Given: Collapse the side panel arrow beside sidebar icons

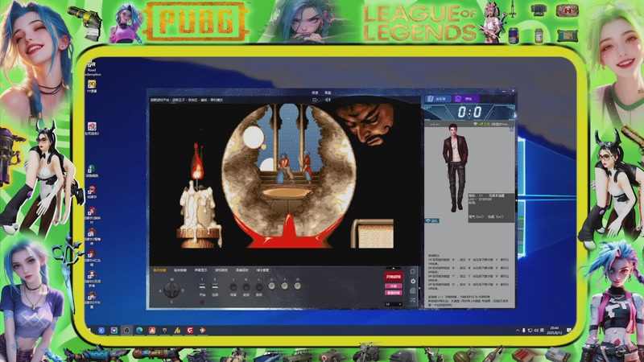Looking at the screenshot, I should pyautogui.click(x=419, y=289).
